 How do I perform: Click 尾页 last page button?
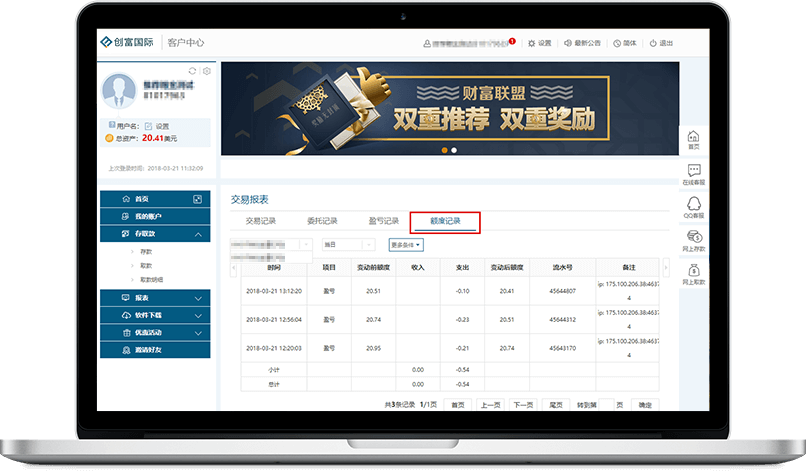click(x=556, y=405)
